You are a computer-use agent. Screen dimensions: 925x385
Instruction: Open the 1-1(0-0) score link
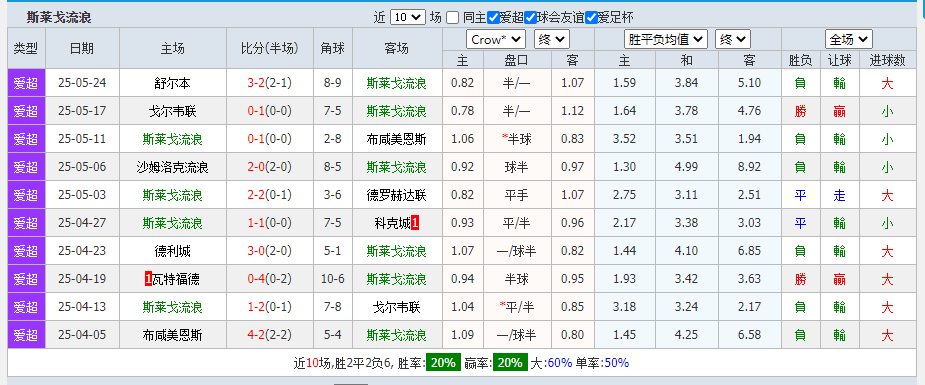point(270,223)
